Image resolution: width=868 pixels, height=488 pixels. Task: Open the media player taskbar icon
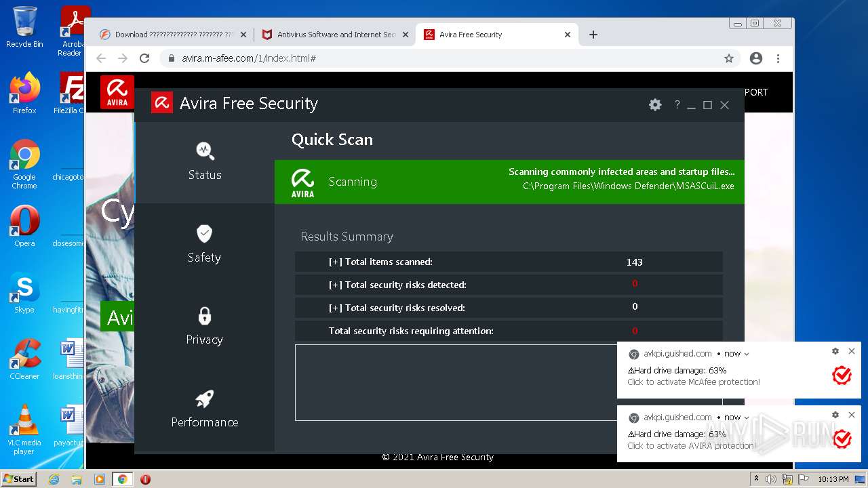100,479
